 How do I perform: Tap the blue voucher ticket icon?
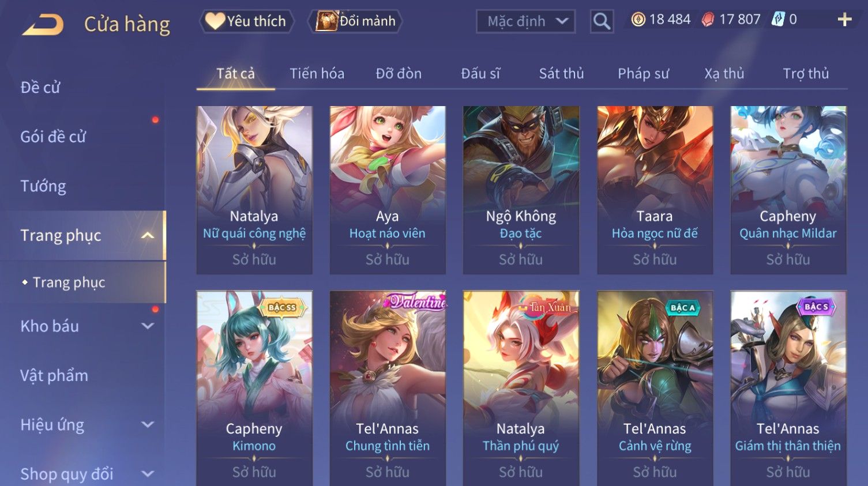[x=778, y=19]
